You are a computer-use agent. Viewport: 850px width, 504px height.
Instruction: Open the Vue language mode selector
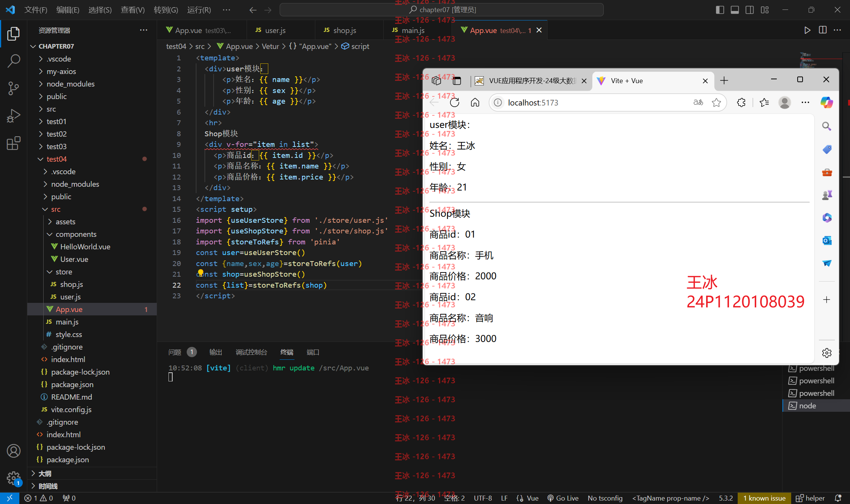coord(533,498)
